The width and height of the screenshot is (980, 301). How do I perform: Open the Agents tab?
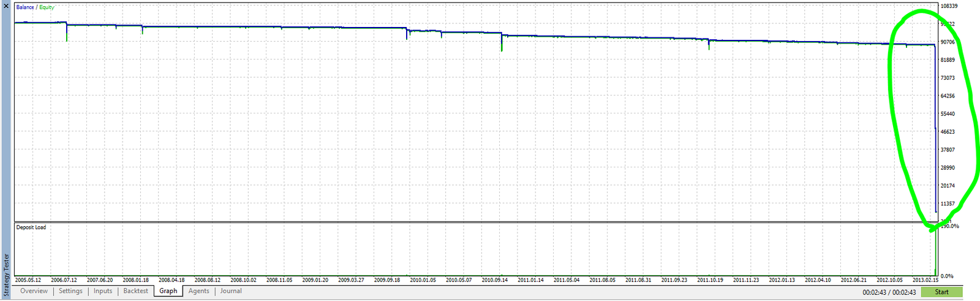pos(198,291)
